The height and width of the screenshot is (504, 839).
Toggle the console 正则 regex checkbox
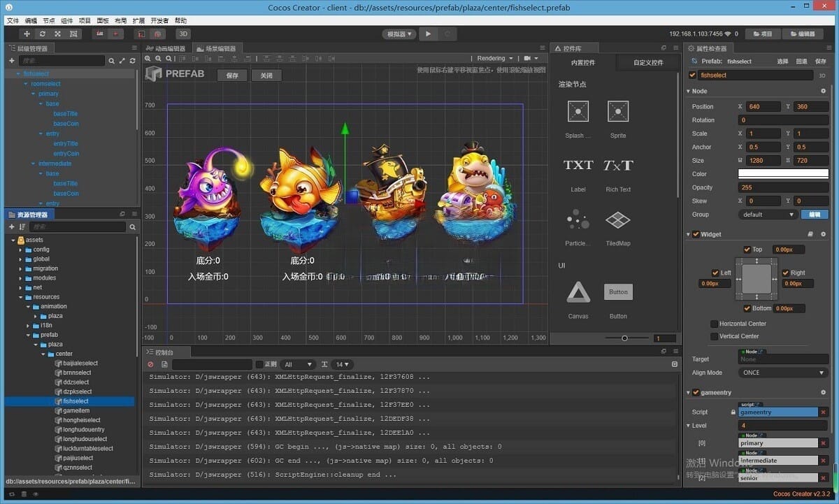click(x=259, y=364)
